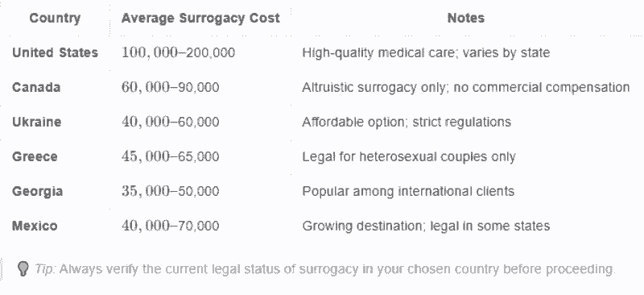Select the Ukraine row label
This screenshot has height=295, width=644.
pos(37,122)
